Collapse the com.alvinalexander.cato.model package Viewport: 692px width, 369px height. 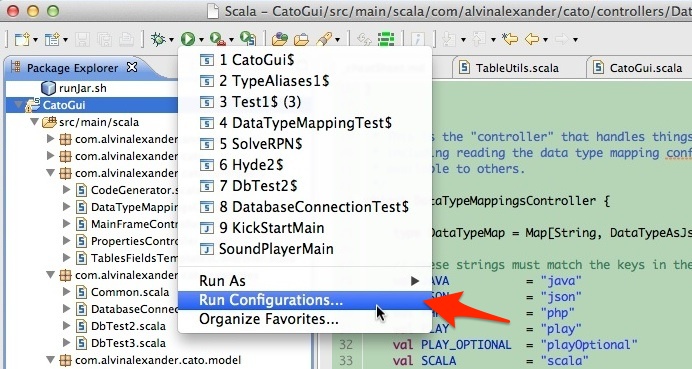[50, 360]
